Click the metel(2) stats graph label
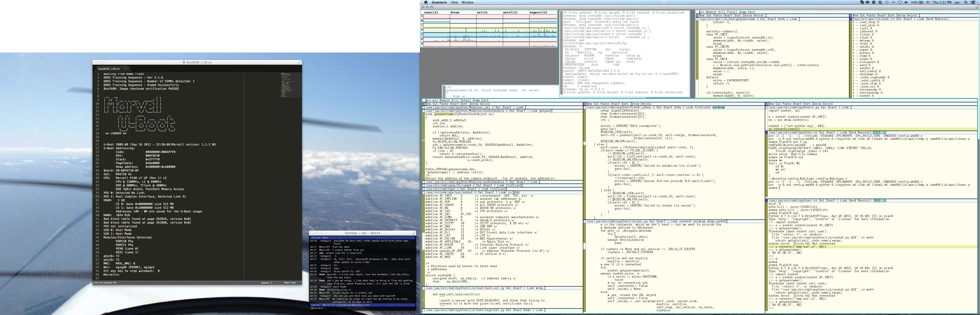Screen dimensions: 980x315 [x=510, y=12]
